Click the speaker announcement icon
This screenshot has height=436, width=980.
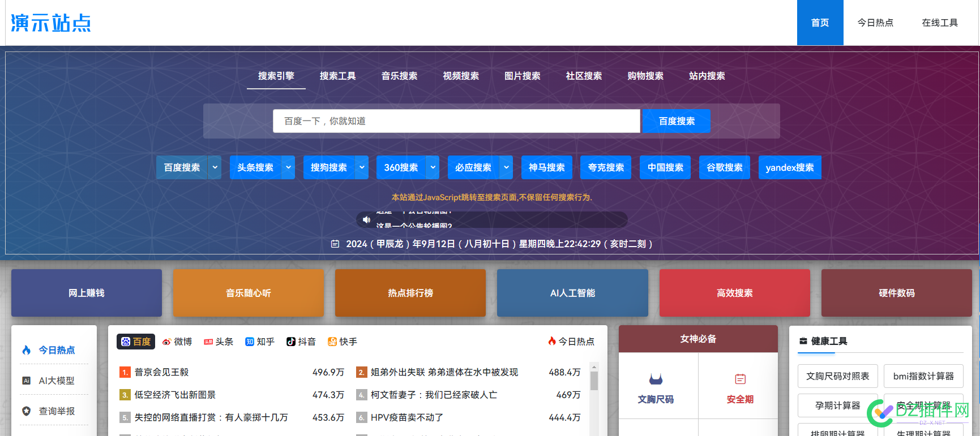click(366, 219)
